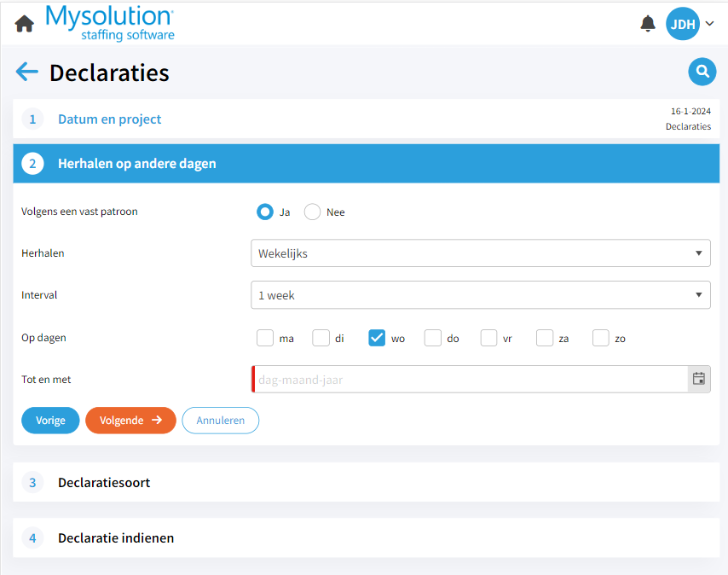Open the notifications bell

pos(648,23)
